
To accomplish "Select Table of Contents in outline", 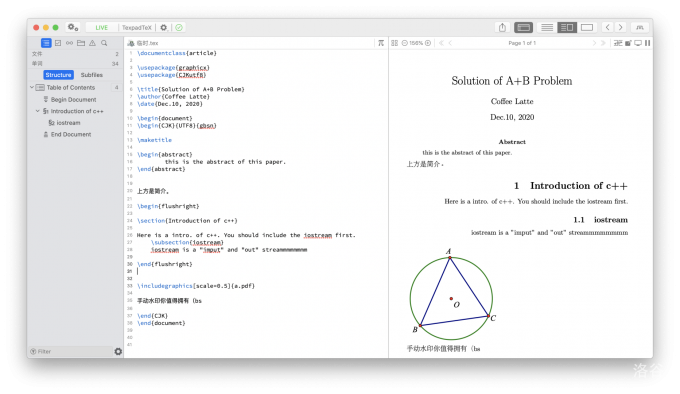I will 71,88.
